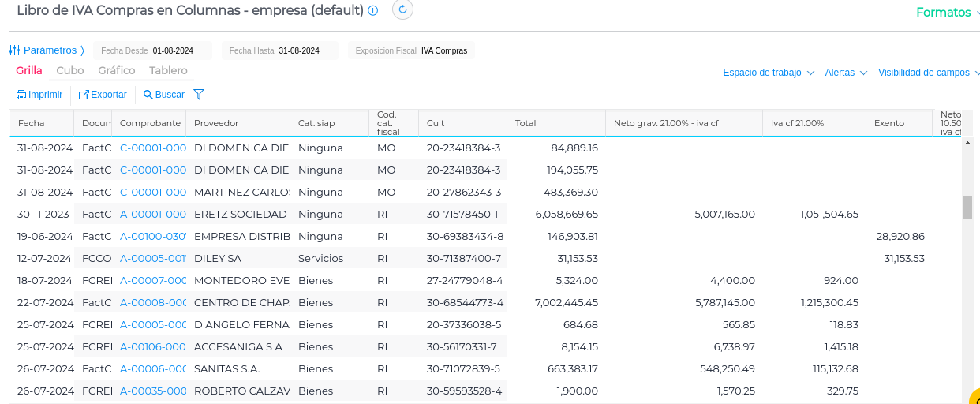Image resolution: width=980 pixels, height=404 pixels.
Task: Click the Imprimir printer icon
Action: click(x=21, y=95)
